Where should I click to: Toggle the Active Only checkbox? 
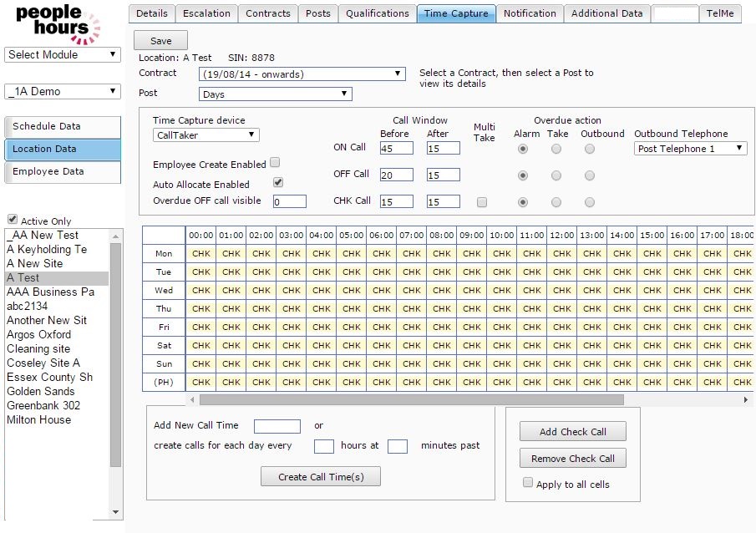(x=12, y=221)
